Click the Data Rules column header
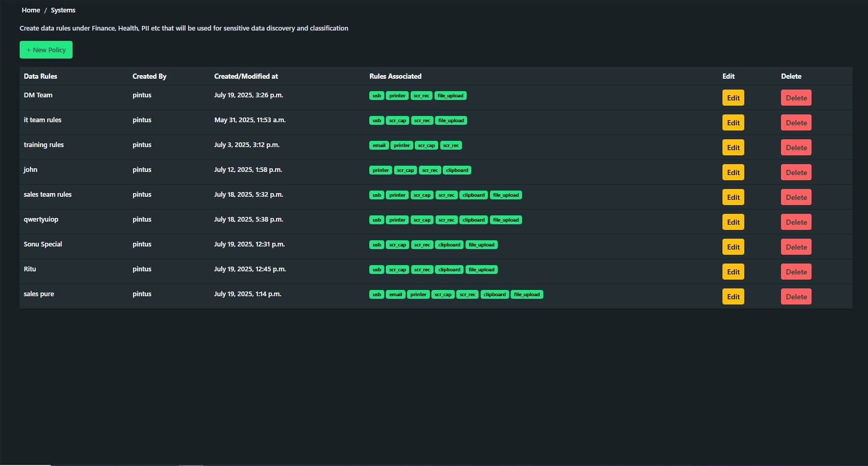This screenshot has width=868, height=466. [40, 76]
